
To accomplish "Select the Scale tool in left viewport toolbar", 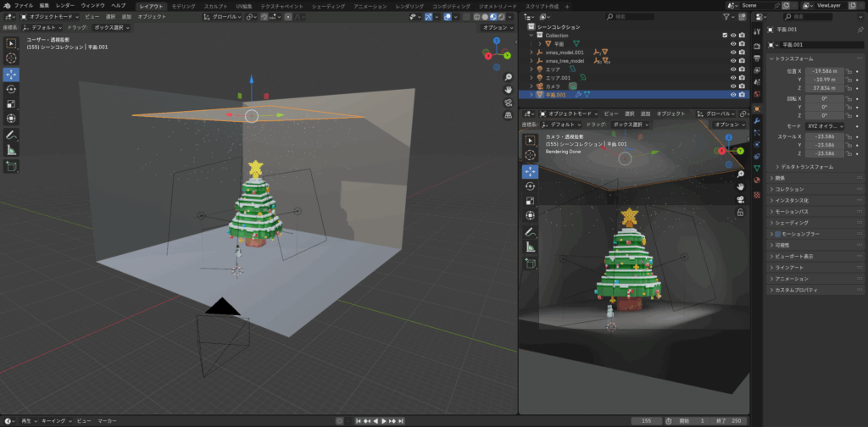I will point(11,103).
